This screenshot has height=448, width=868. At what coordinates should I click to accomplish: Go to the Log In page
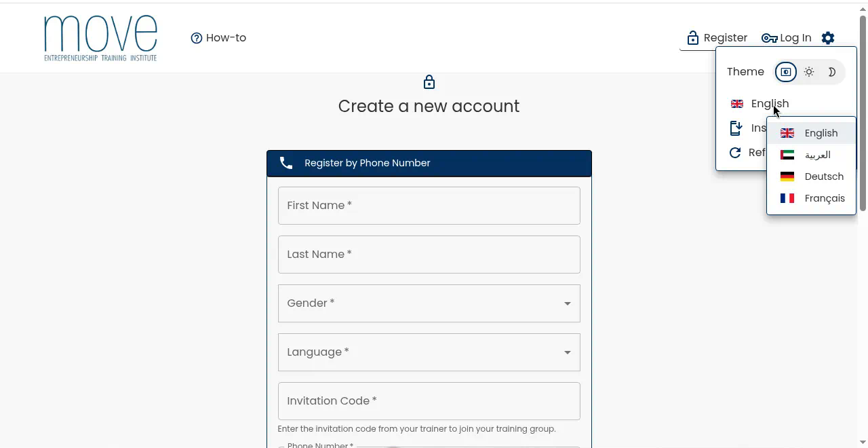point(787,38)
